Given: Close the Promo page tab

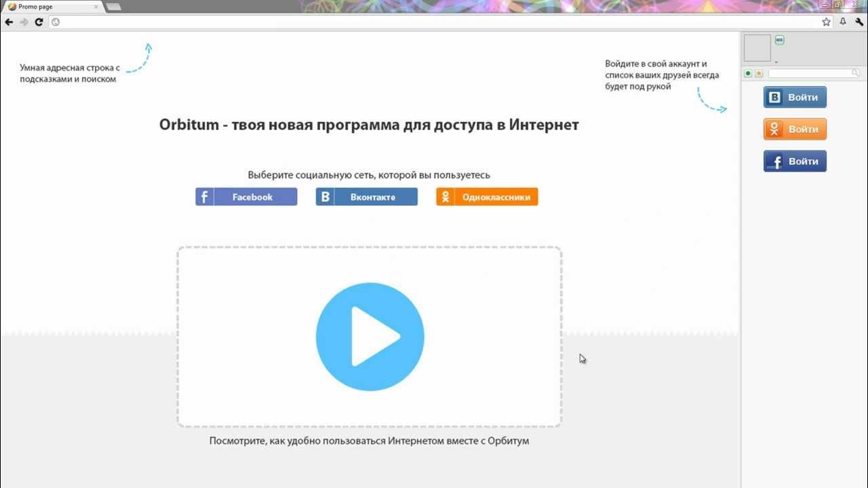Looking at the screenshot, I should coord(96,7).
